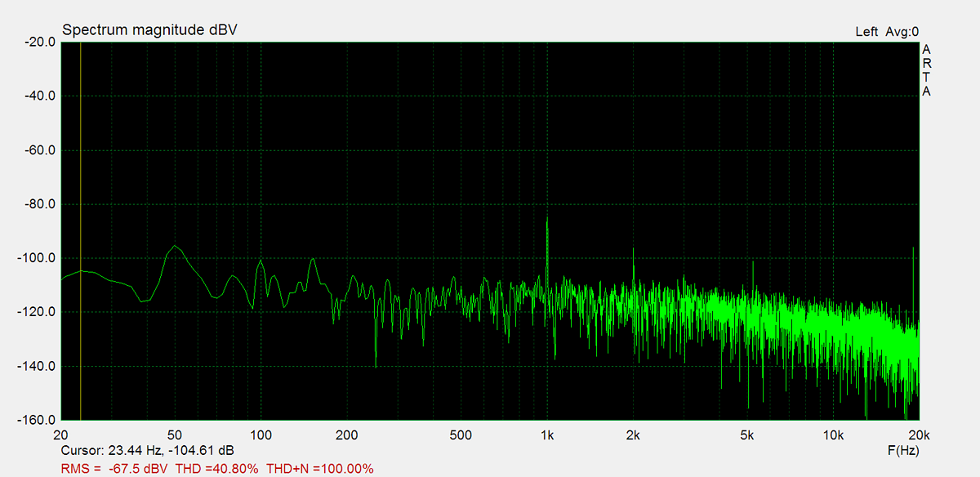
Task: Click the 50 Hz hum peak
Action: [174, 246]
